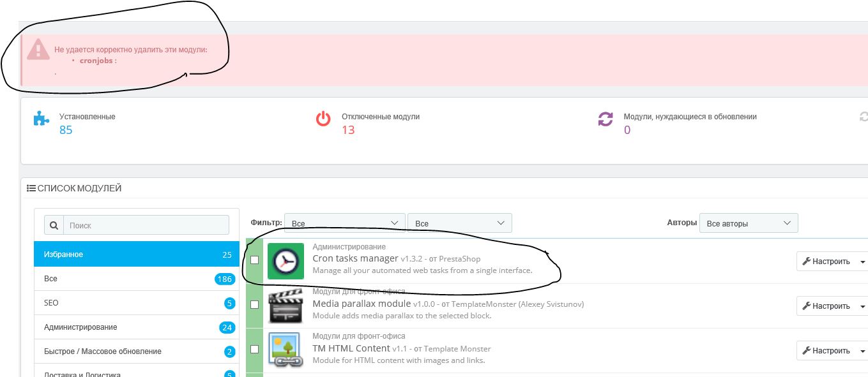Open the Авторы dropdown Все авторы
Screen dimensions: 868x377
[749, 223]
